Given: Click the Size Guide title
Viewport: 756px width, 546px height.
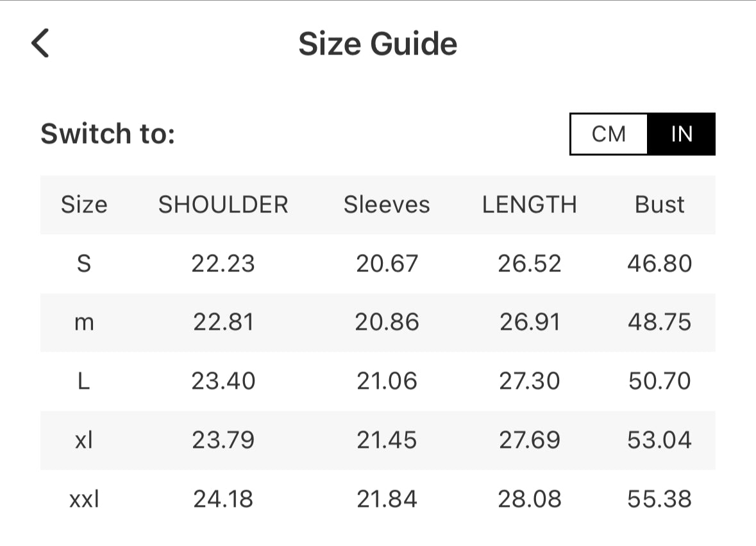Looking at the screenshot, I should click(378, 44).
